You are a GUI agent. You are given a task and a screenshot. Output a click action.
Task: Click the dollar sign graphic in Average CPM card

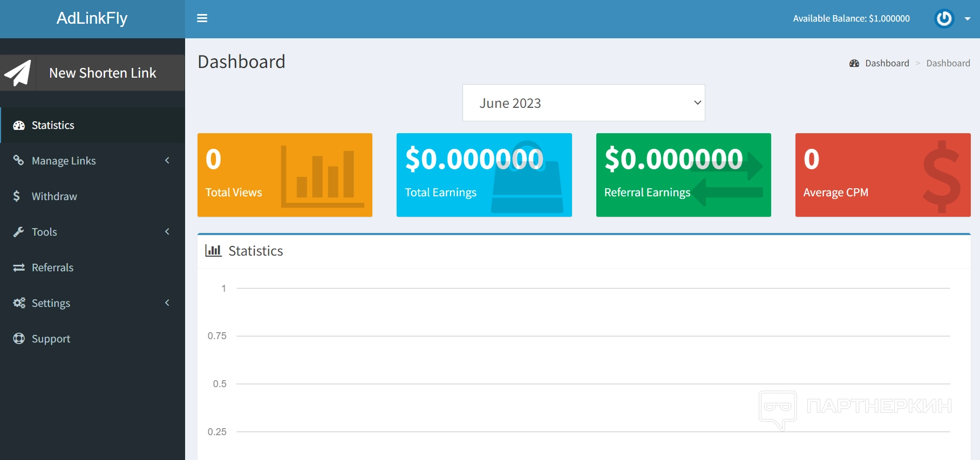tap(942, 176)
